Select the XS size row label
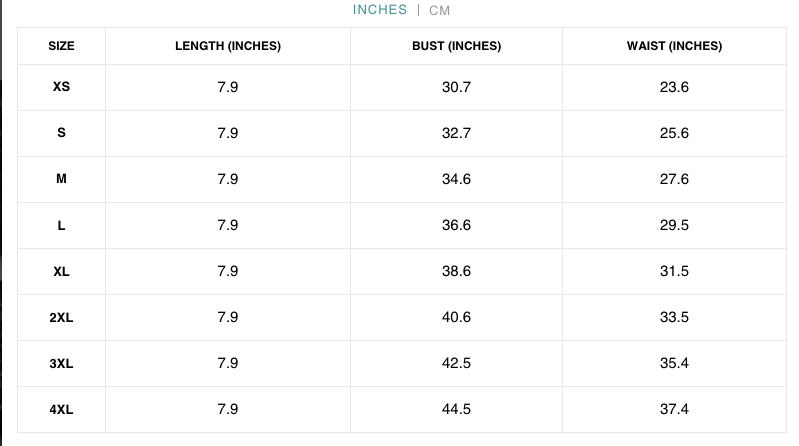Viewport: 799px width, 446px height. coord(61,87)
